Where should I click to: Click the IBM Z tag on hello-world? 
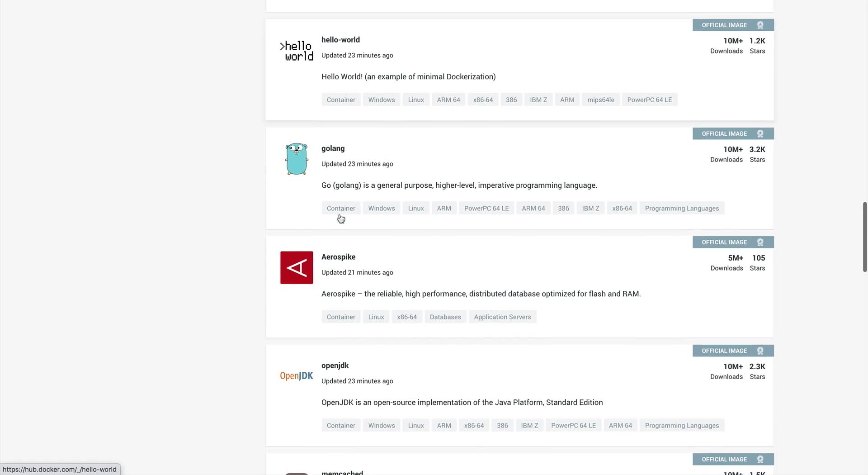[538, 100]
